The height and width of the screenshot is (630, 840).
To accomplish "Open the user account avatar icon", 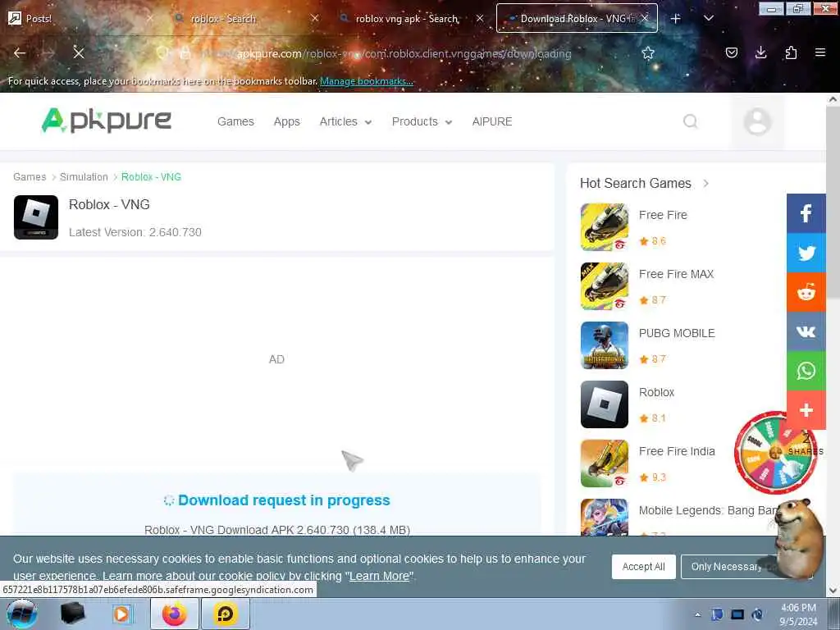I will [757, 121].
